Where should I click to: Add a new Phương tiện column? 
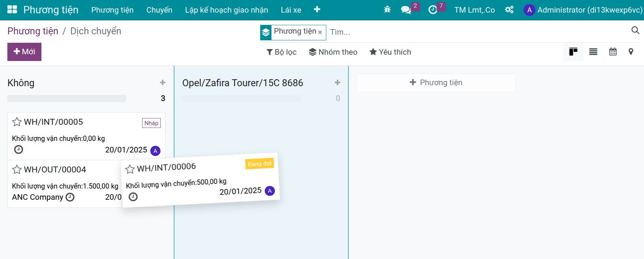click(x=436, y=83)
